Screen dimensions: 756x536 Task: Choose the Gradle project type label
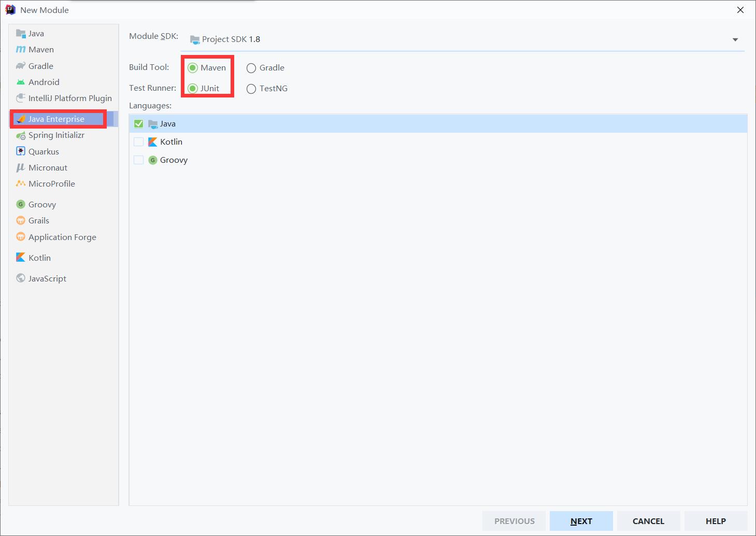[x=41, y=66]
